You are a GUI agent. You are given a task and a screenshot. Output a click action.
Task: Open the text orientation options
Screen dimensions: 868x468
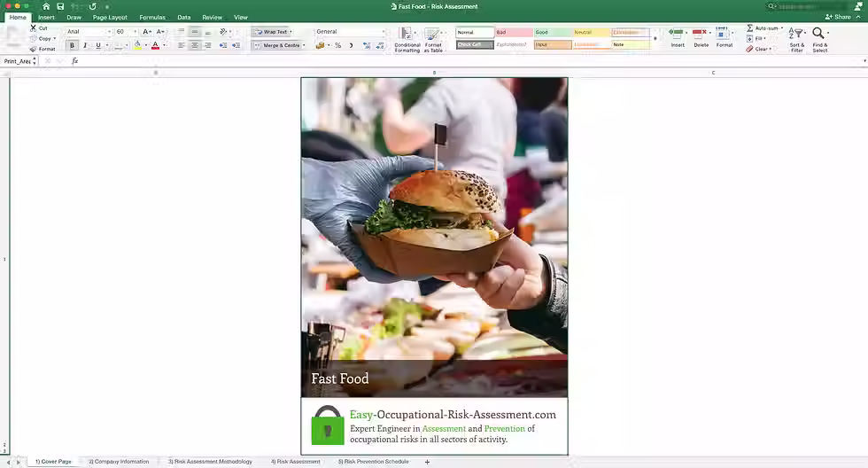[x=224, y=32]
